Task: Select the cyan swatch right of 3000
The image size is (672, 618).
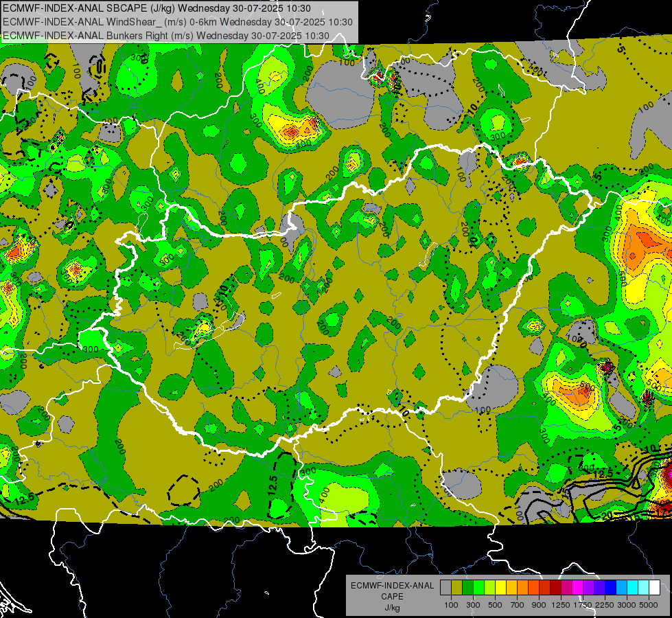Action: pos(633,588)
